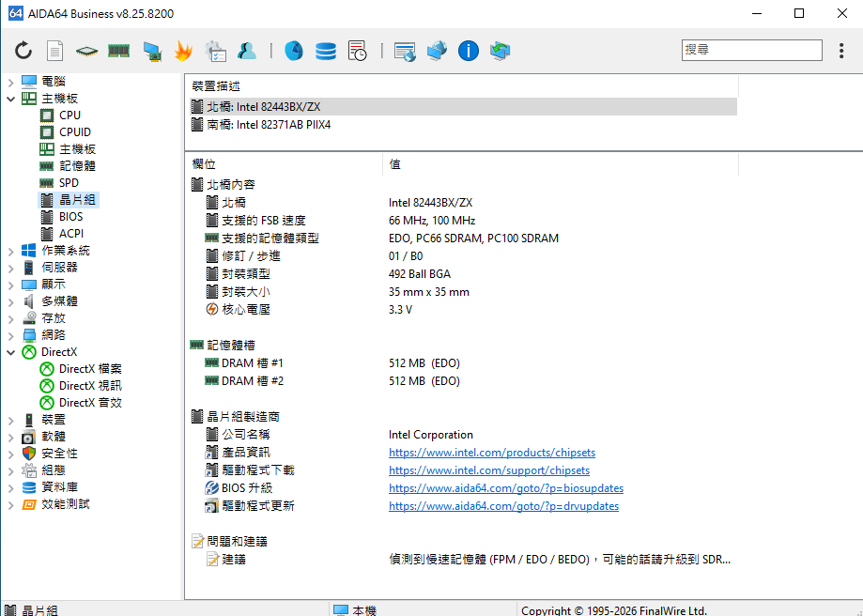
Task: Click the green arrow update icon
Action: coord(501,51)
